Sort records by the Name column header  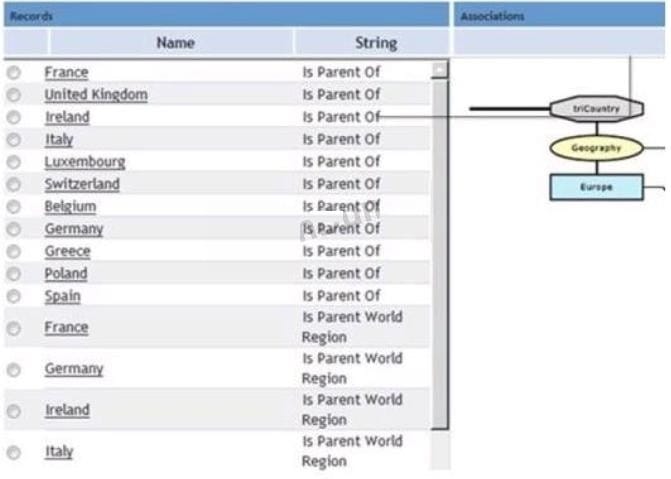pos(175,43)
